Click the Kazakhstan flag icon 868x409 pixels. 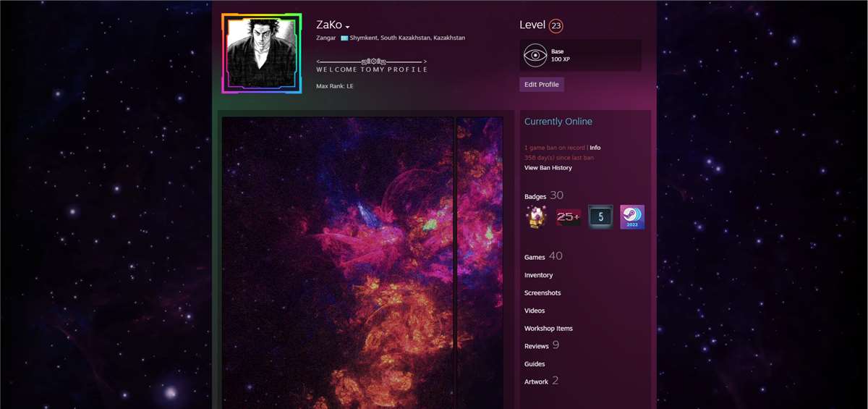pos(345,38)
